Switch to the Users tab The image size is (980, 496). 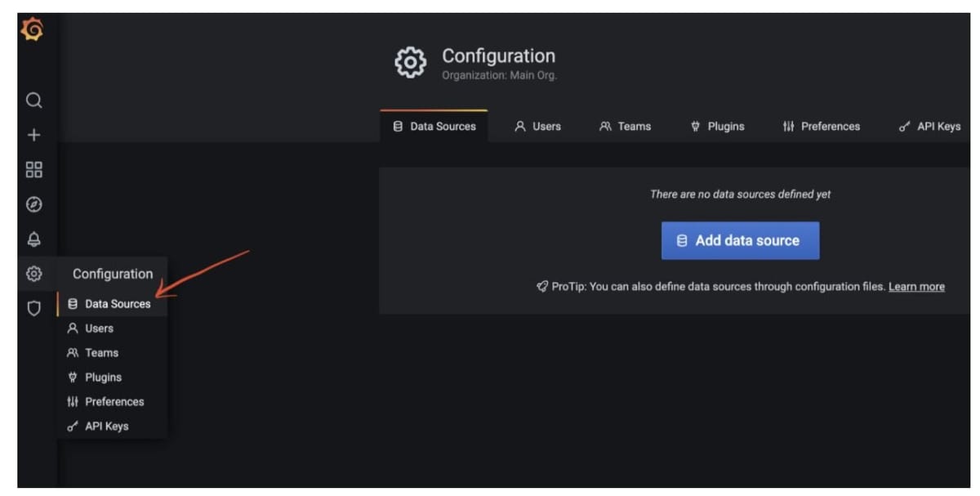[537, 126]
